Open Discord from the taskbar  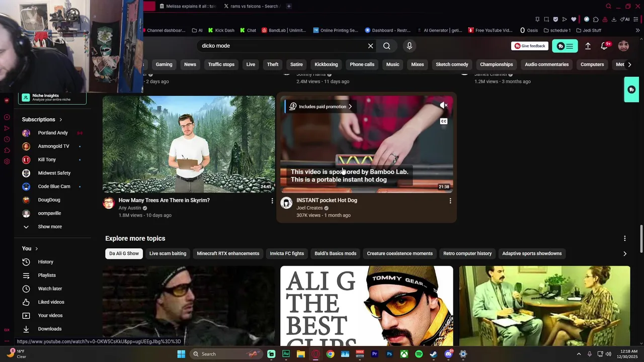pyautogui.click(x=448, y=354)
